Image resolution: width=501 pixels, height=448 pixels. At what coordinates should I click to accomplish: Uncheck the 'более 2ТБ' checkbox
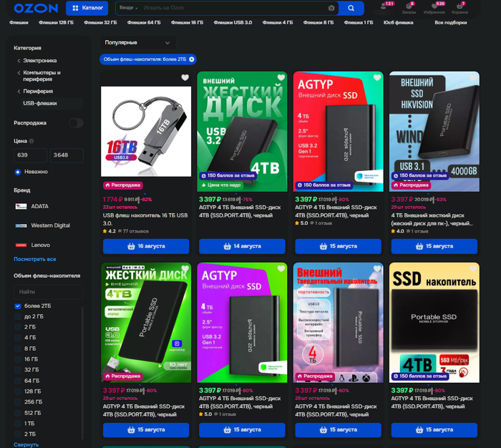point(18,306)
